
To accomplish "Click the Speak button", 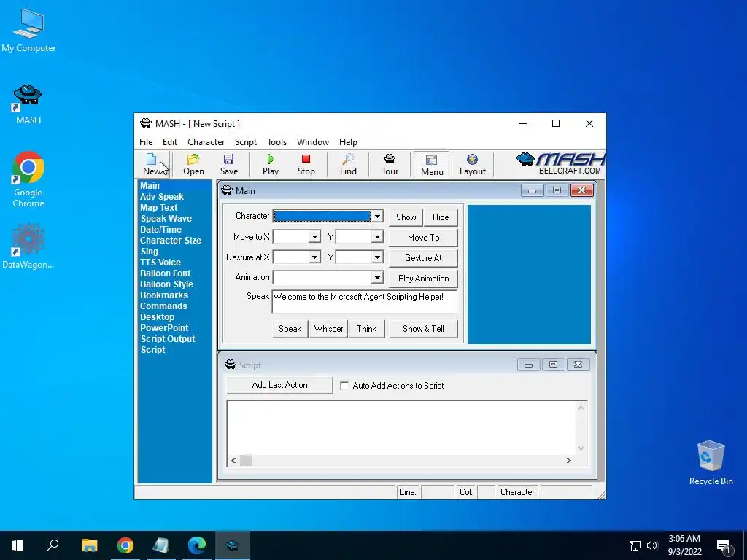I will click(x=290, y=329).
